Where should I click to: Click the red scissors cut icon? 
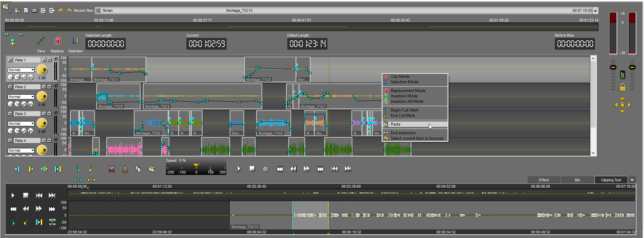pos(112,169)
